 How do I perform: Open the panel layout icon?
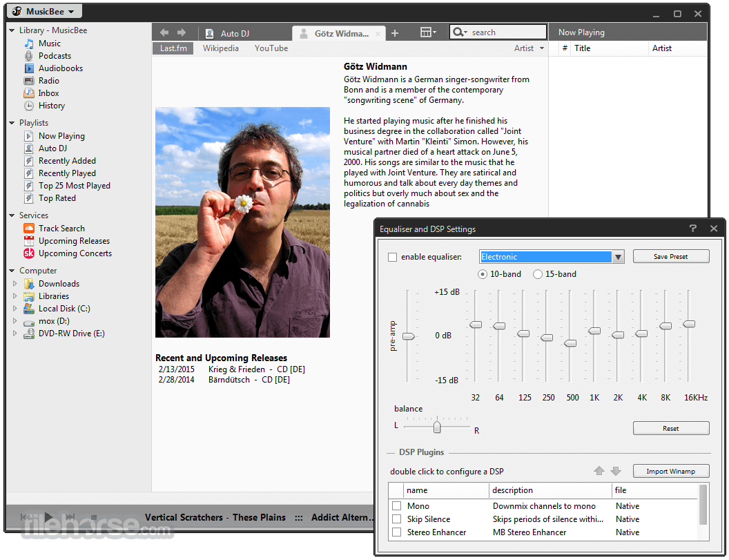click(428, 32)
